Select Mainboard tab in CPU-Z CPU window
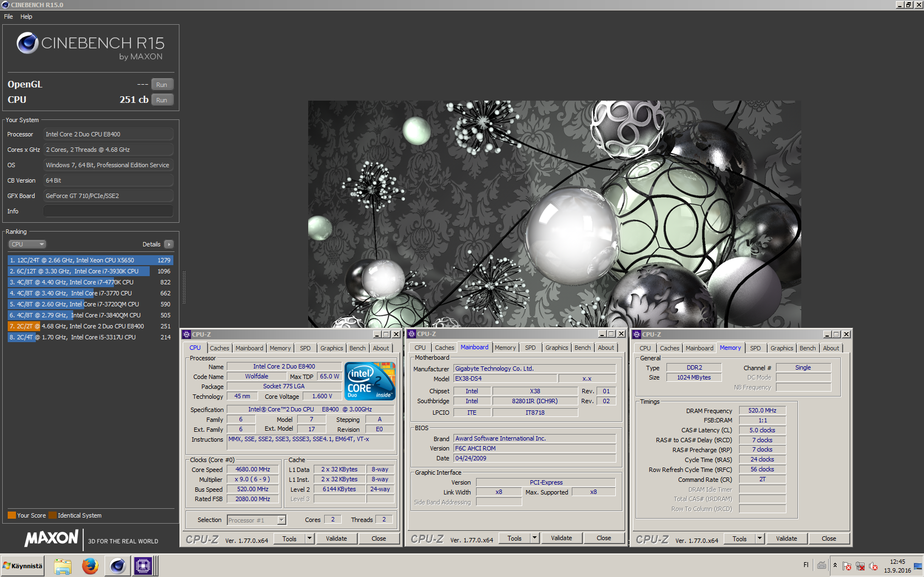This screenshot has height=577, width=924. point(249,348)
